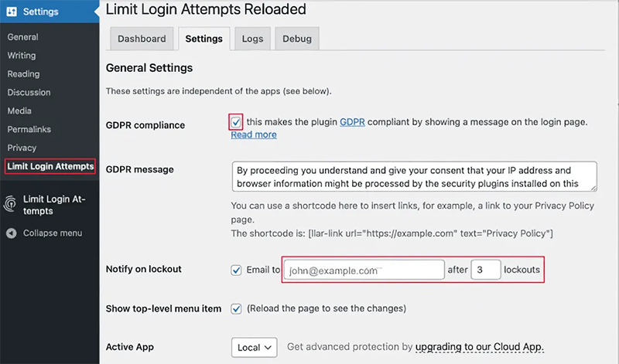The width and height of the screenshot is (619, 364).
Task: Open Reading settings in sidebar
Action: point(24,74)
